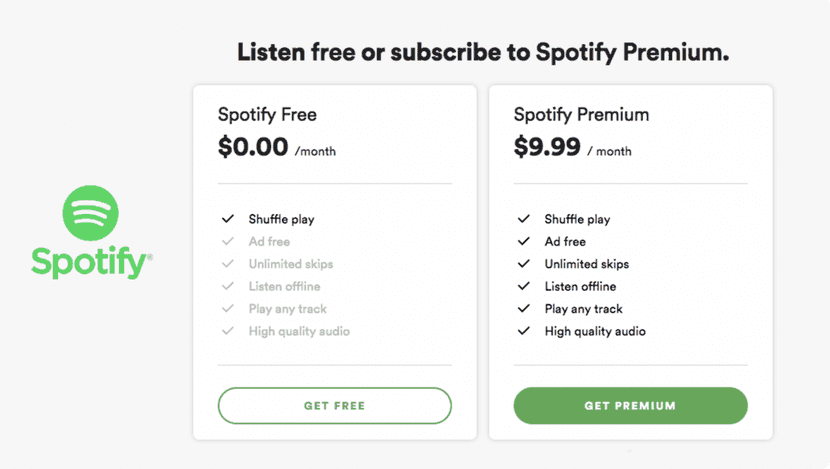Click Play any track checkmark in Premium

(524, 309)
